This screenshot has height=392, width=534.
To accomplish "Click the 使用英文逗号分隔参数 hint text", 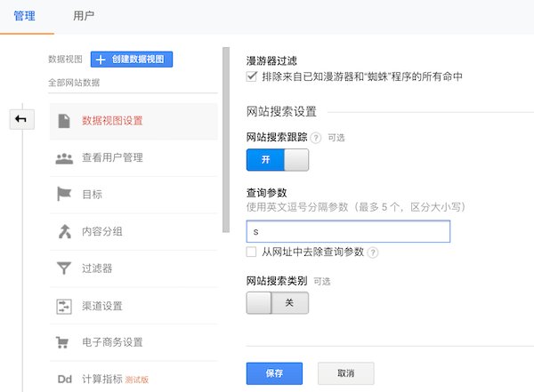I will point(355,207).
